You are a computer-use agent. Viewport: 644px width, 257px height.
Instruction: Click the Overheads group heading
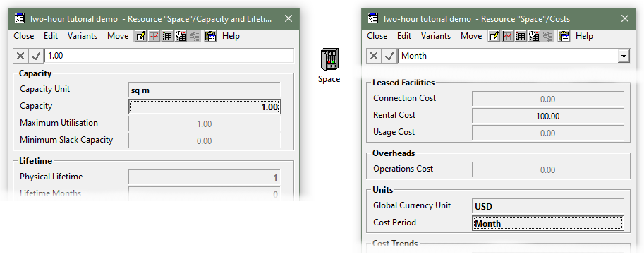coord(394,153)
